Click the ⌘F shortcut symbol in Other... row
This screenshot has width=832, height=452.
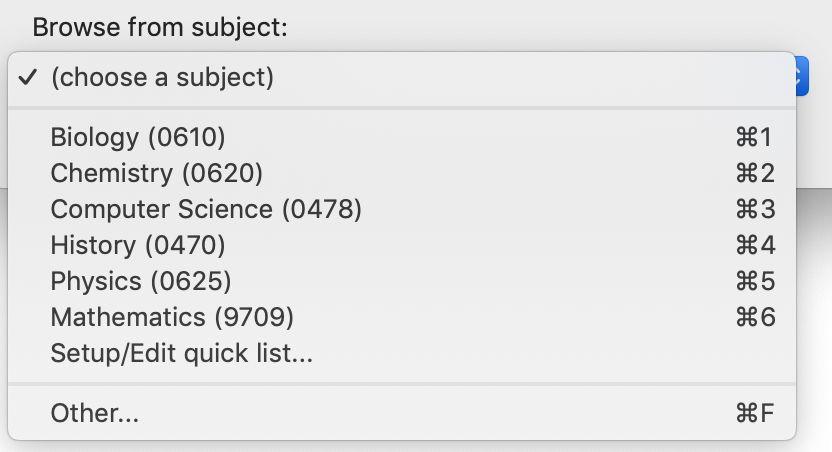point(754,413)
